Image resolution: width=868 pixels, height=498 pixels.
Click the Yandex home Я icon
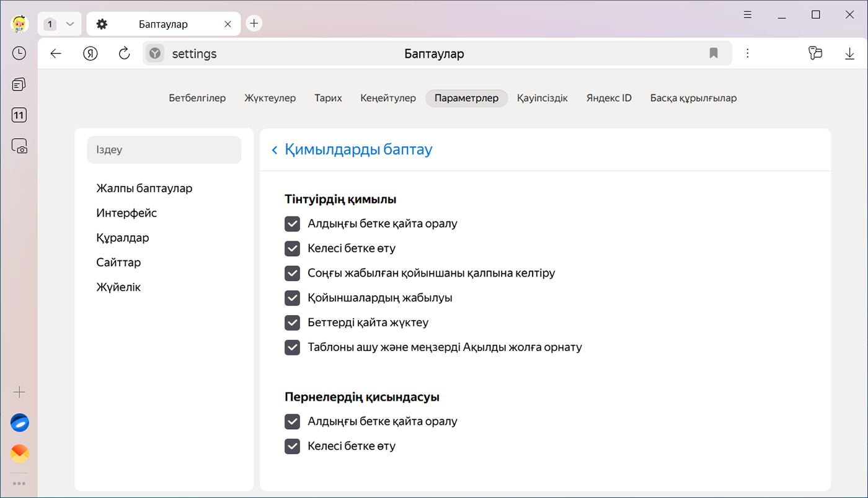pos(91,54)
